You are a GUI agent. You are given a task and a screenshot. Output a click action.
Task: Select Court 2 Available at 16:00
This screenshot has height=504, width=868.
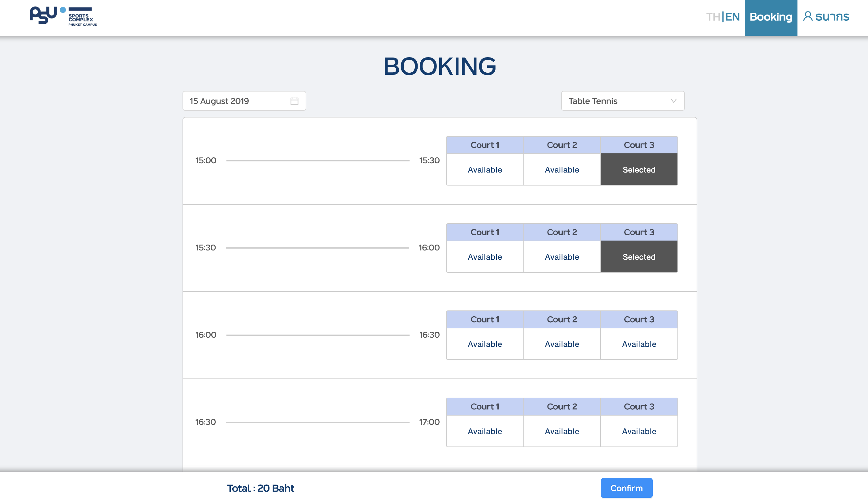(562, 344)
